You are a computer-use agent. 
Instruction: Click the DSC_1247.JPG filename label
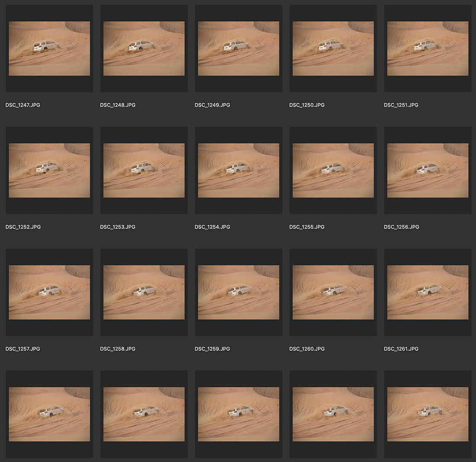(x=23, y=105)
